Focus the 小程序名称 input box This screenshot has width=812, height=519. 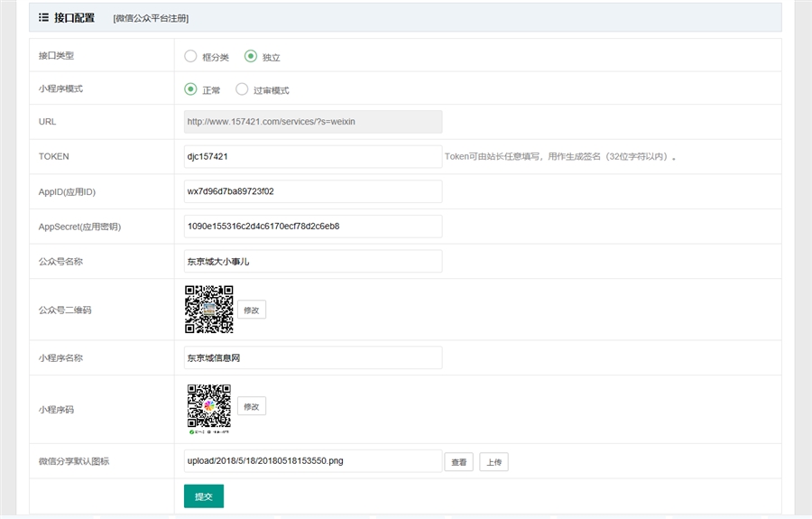click(x=312, y=357)
